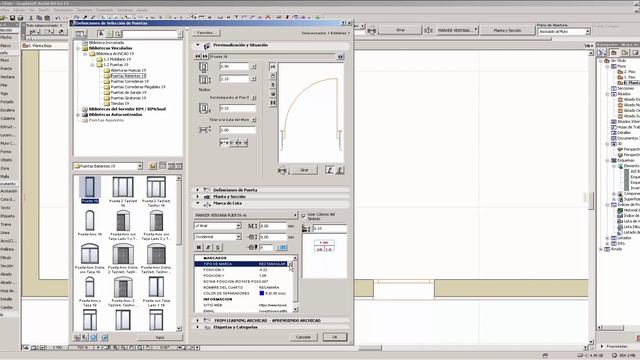
Task: Select Aberturas Huecas 19 folder
Action: coord(128,70)
